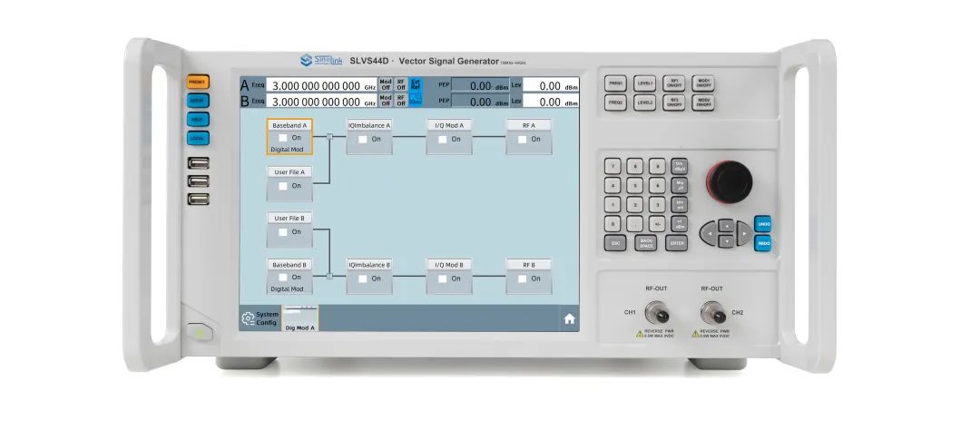Push the MOD2 ON/OFF key
The height and width of the screenshot is (430, 980).
[703, 103]
